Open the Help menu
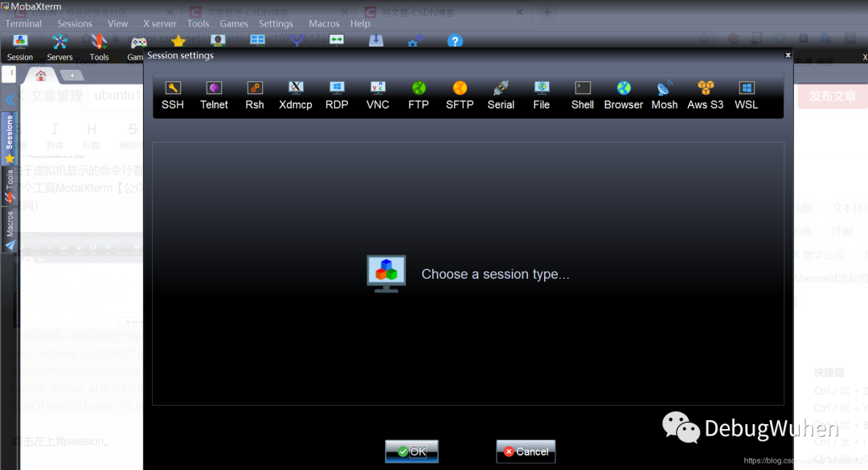The width and height of the screenshot is (868, 470). [360, 24]
